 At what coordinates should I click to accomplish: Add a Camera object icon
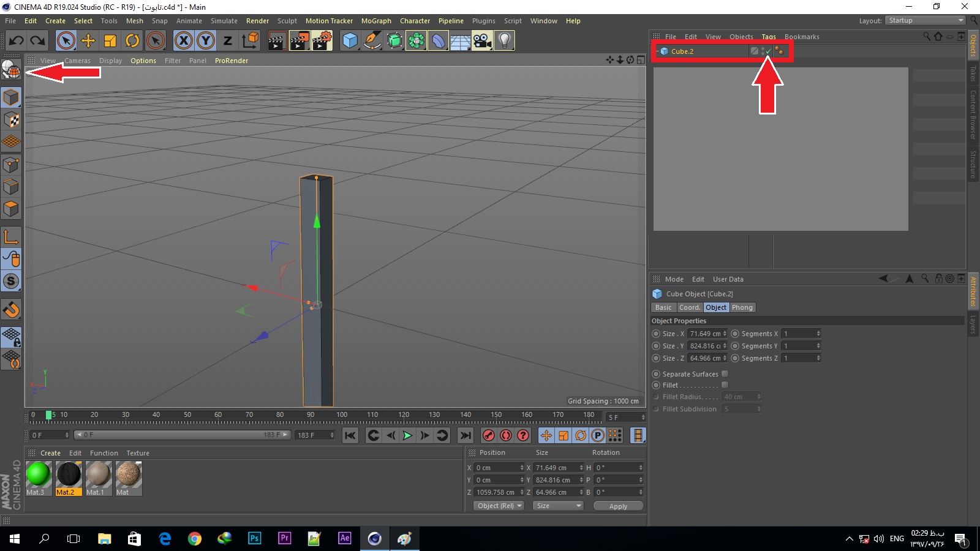tap(482, 41)
